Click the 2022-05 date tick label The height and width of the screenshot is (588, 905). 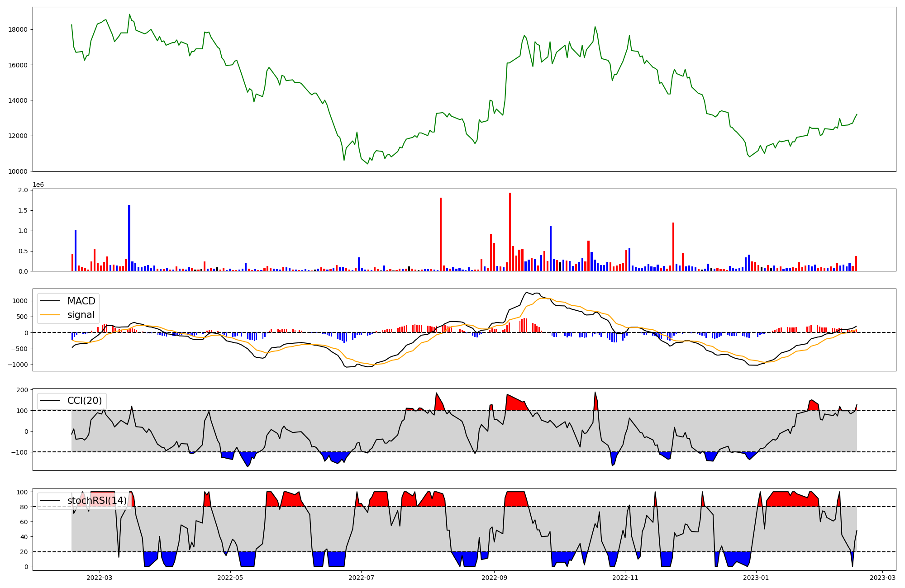click(230, 578)
